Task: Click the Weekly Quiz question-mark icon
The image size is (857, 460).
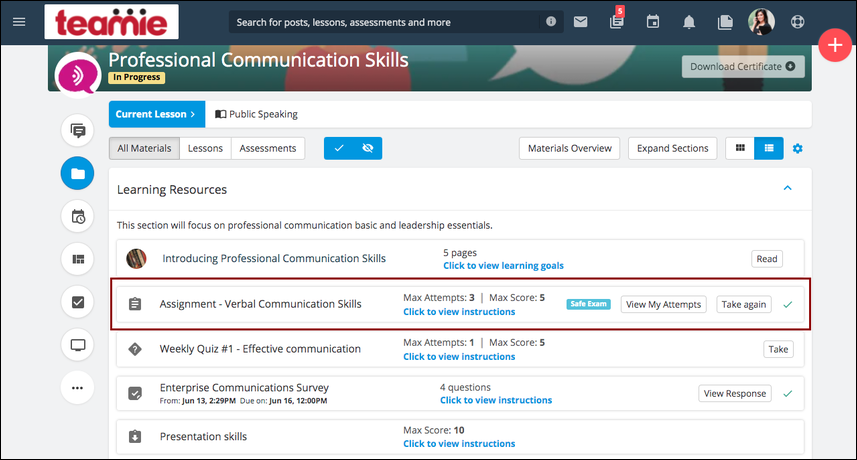Action: (x=135, y=349)
